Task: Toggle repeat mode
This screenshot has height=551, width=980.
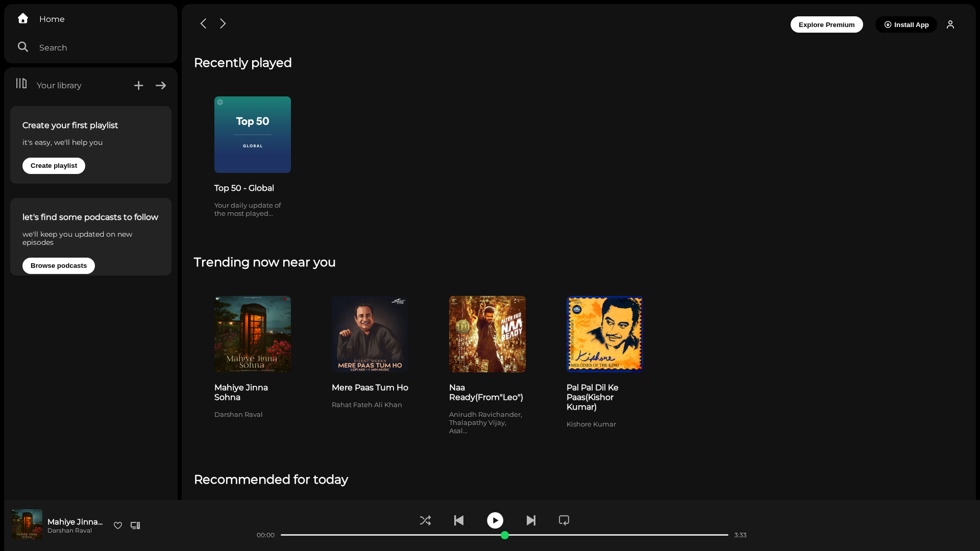Action: click(x=564, y=520)
